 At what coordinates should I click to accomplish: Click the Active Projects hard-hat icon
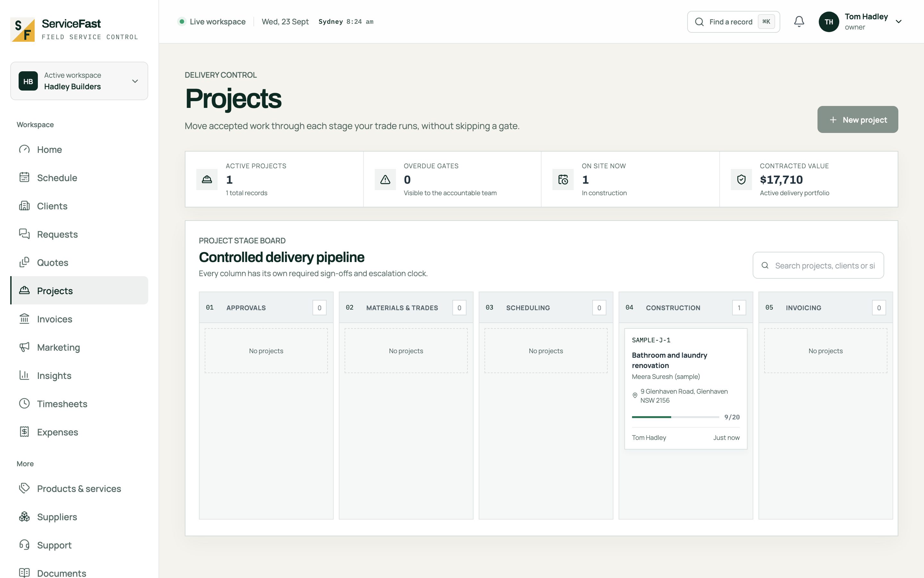click(207, 179)
